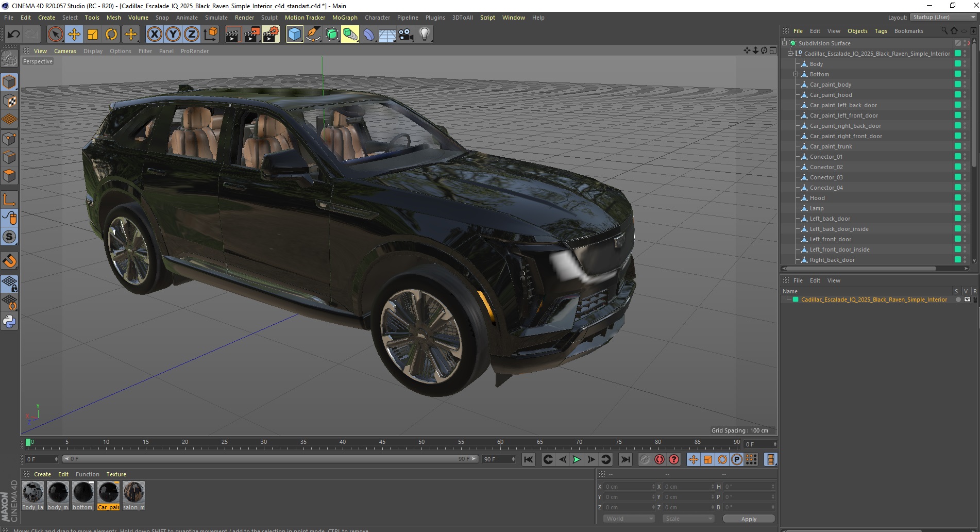
Task: Render the active view clapboard icon
Action: 233,35
